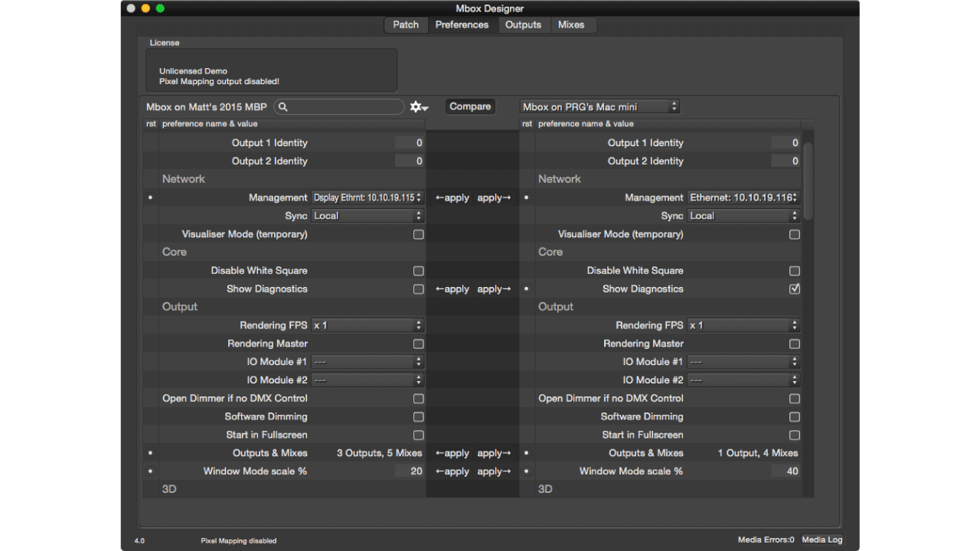Click the search magnifier icon
This screenshot has width=980, height=551.
click(x=283, y=107)
